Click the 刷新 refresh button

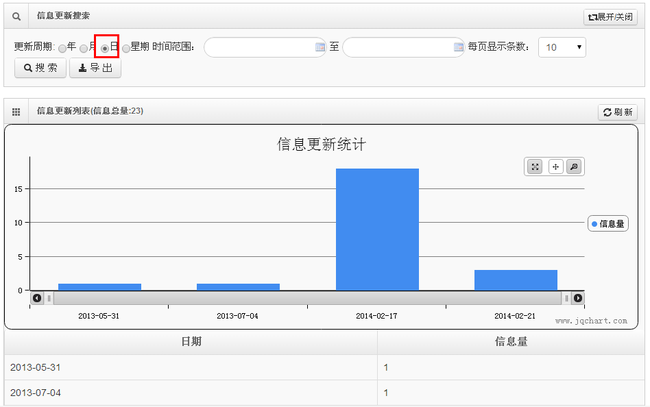coord(618,112)
